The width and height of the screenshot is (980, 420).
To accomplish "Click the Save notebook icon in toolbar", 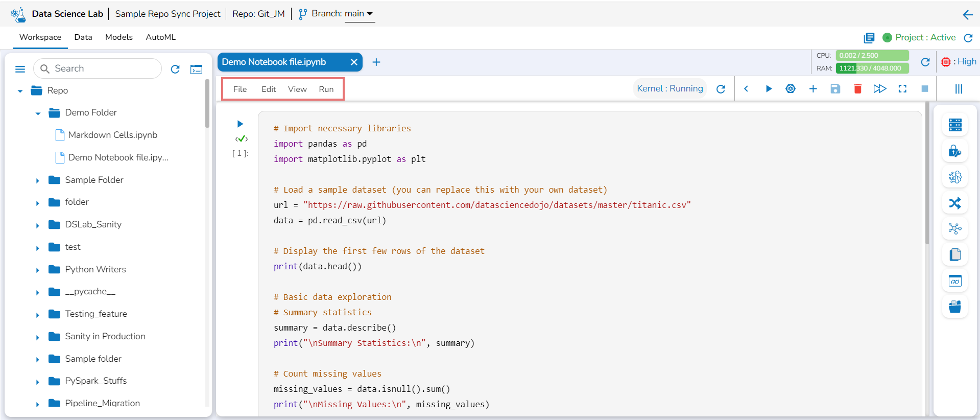I will (835, 89).
